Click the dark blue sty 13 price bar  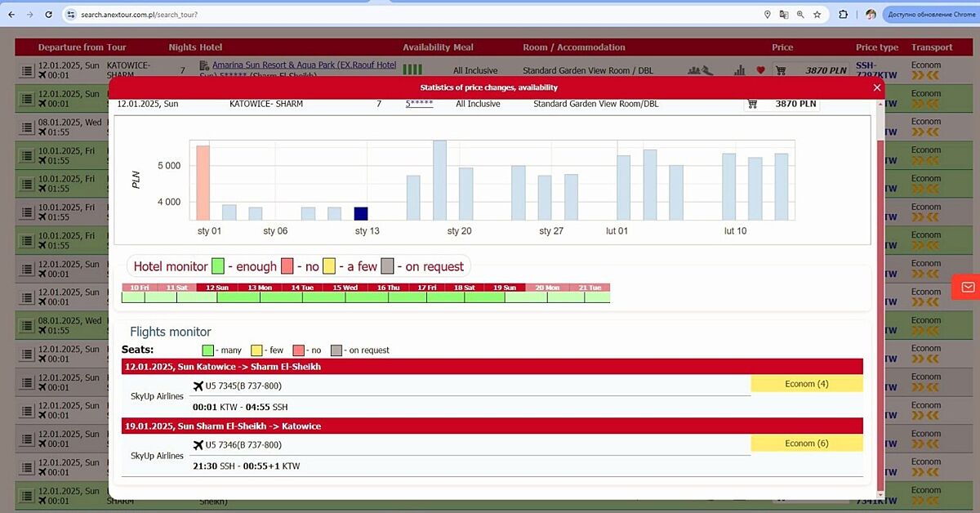click(x=361, y=213)
